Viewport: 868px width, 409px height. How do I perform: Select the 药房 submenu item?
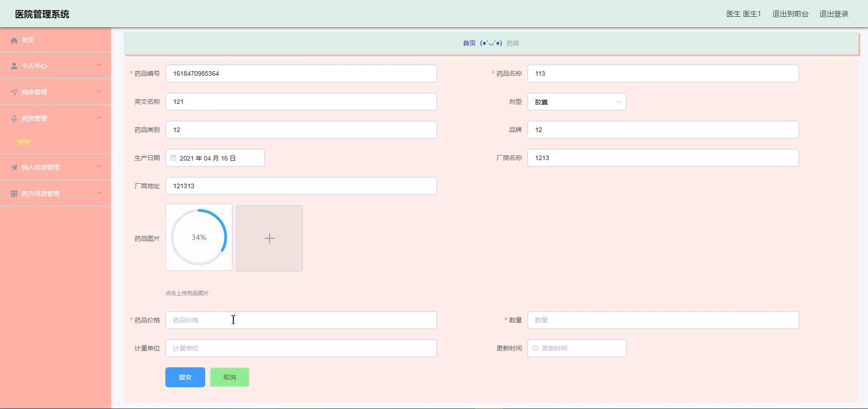tap(24, 142)
